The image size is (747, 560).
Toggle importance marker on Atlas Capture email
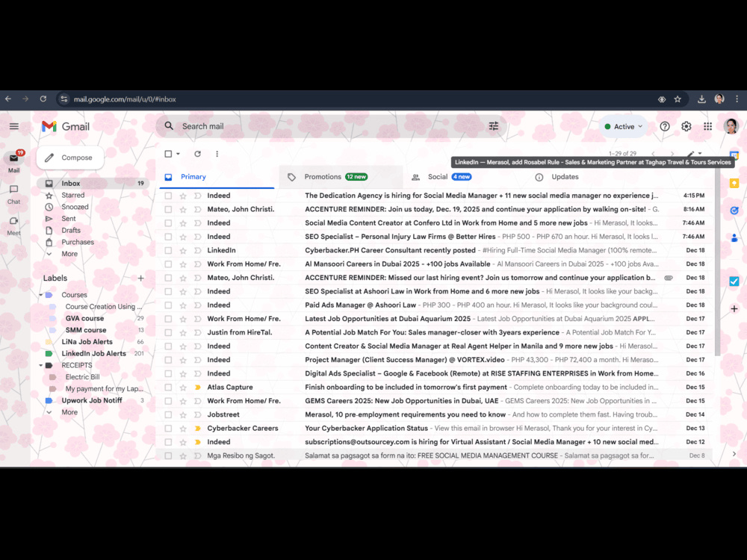tap(197, 387)
